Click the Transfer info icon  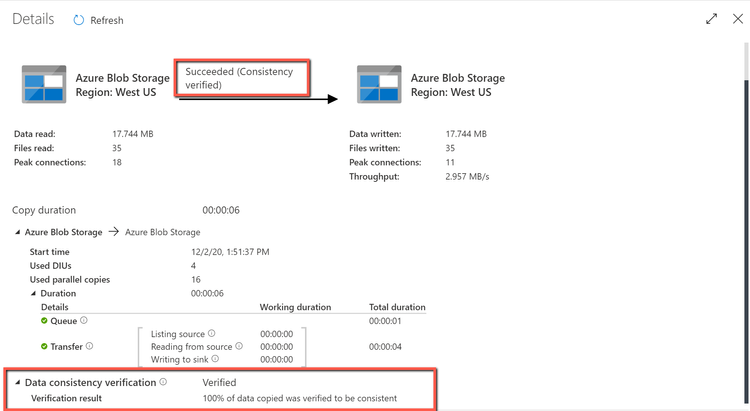(90, 346)
